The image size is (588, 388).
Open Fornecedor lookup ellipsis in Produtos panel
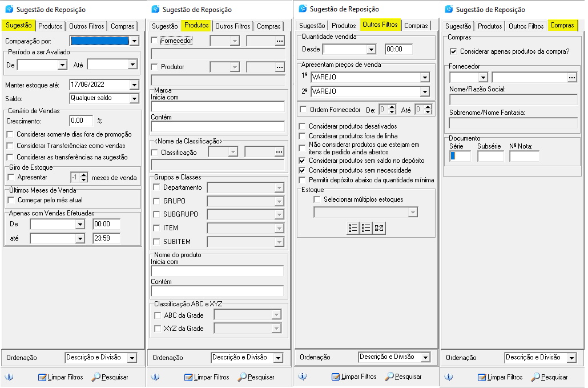tap(279, 41)
